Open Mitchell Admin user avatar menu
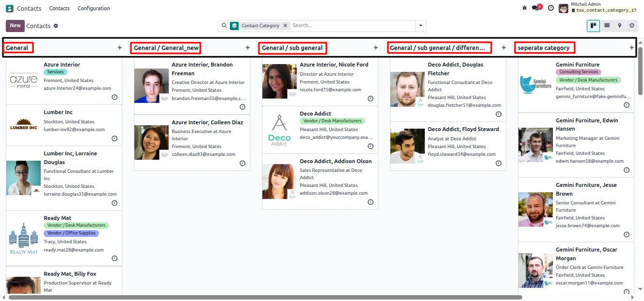This screenshot has width=644, height=301. [x=563, y=8]
